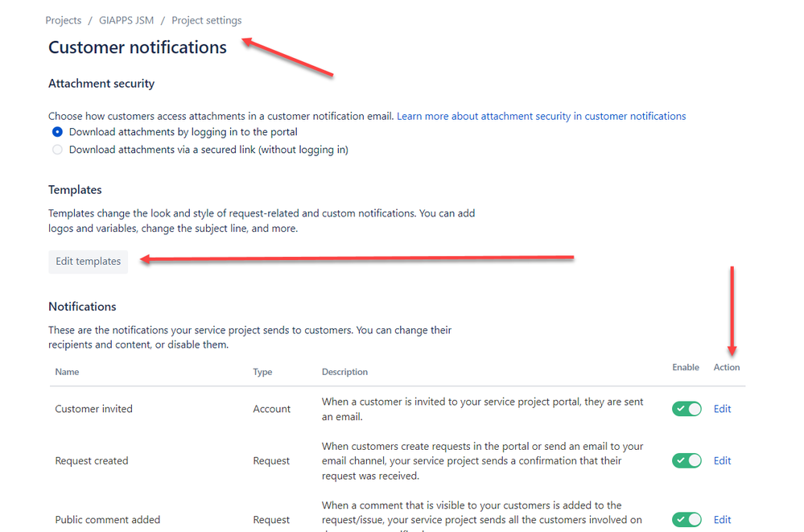Screen dimensions: 804x532
Task: Edit the Request created notification
Action: (722, 460)
